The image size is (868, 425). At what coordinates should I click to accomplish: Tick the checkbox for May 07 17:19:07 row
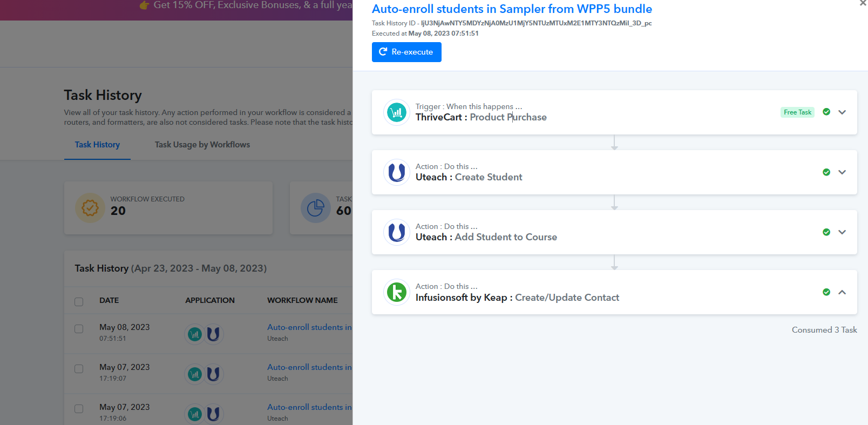point(79,369)
